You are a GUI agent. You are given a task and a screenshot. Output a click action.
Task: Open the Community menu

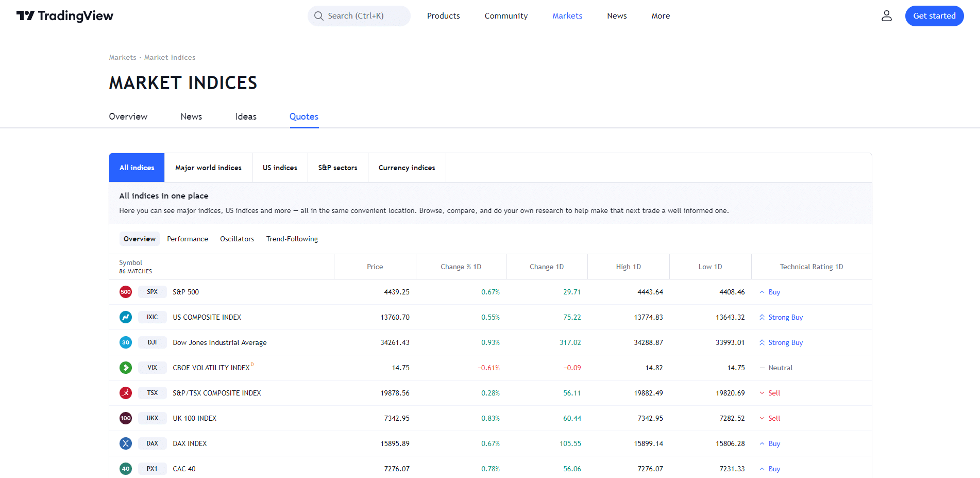[506, 16]
